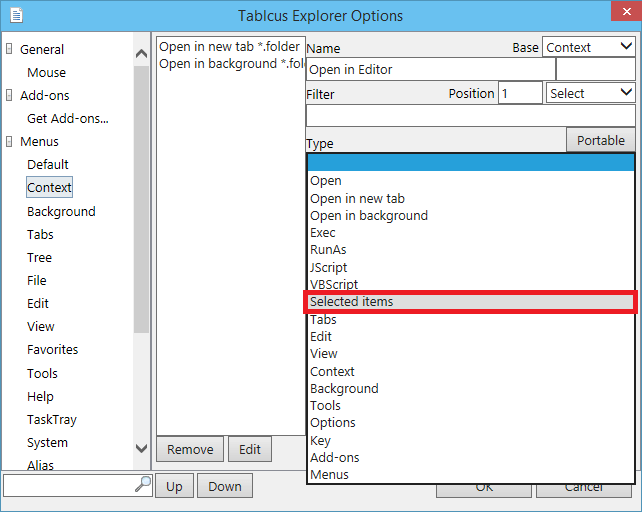Select Help in the left sidebar
This screenshot has height=512, width=642.
(40, 396)
